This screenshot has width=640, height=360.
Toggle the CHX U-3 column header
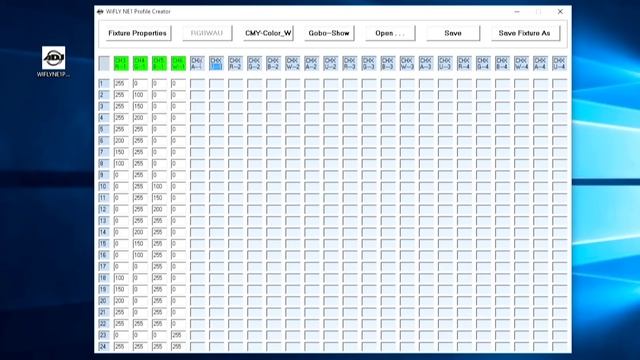coord(445,63)
